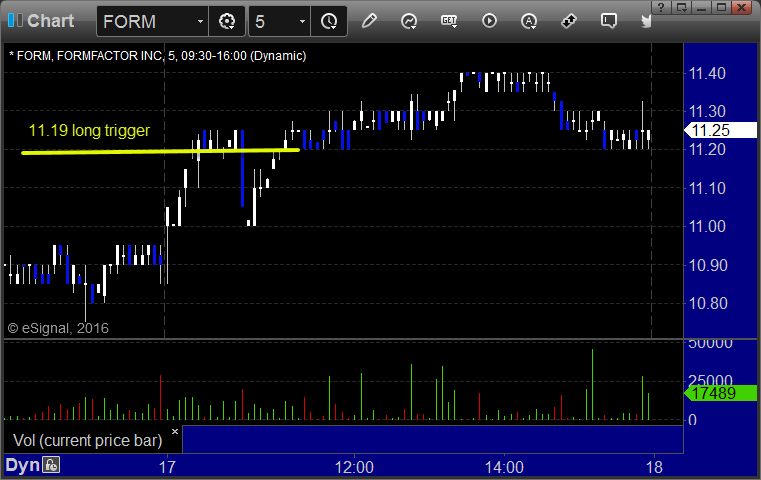Viewport: 761px width, 480px height.
Task: Click the Dyn time scale label
Action: 22,465
